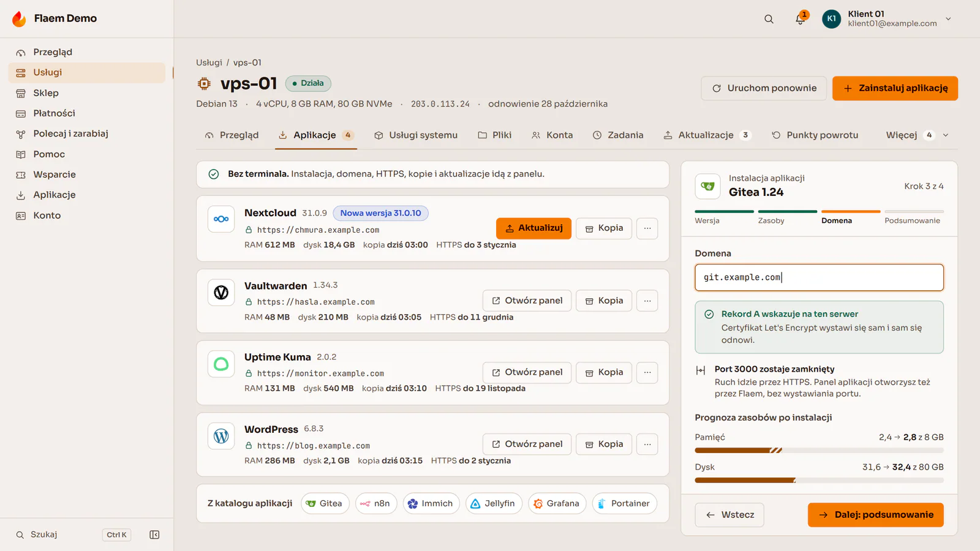Click the Dysk forecast progress bar
The height and width of the screenshot is (551, 980).
pos(819,481)
